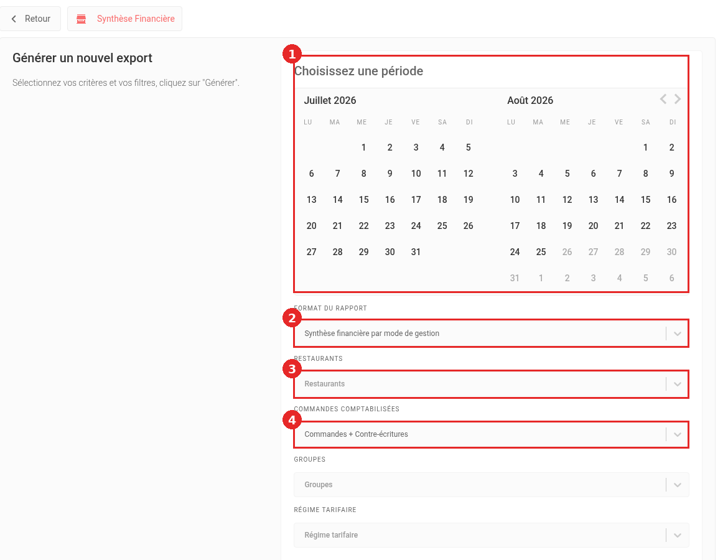Image resolution: width=728 pixels, height=560 pixels.
Task: Click the Synthèse Financière store icon
Action: point(82,19)
